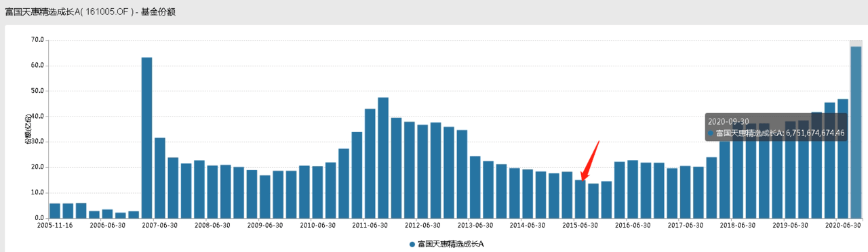
Task: Click the red arrow annotation
Action: (x=591, y=161)
